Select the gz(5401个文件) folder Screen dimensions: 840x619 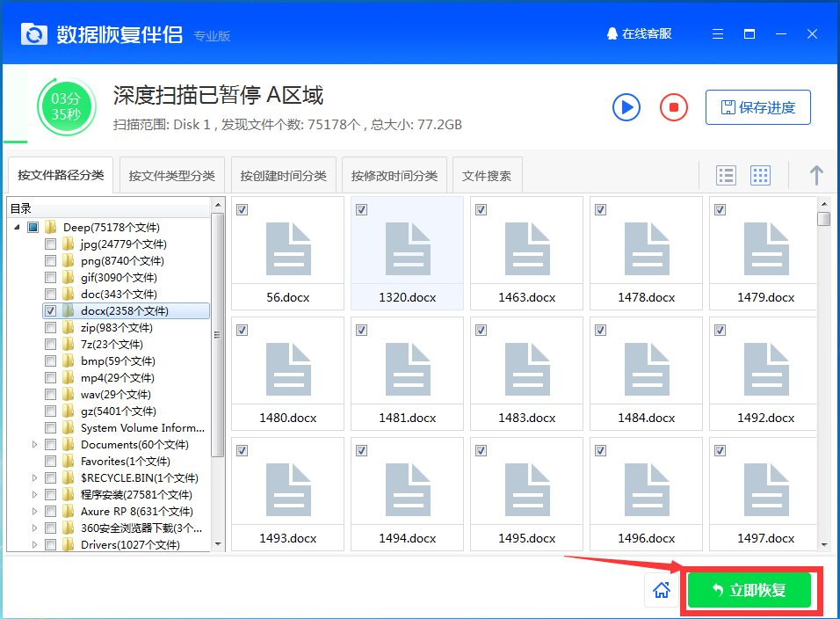(x=119, y=411)
